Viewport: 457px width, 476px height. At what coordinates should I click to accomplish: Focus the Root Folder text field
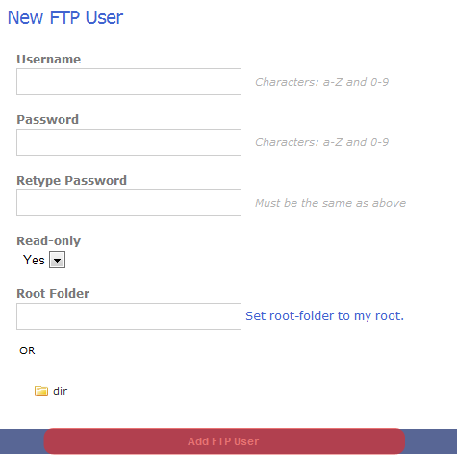click(x=129, y=316)
